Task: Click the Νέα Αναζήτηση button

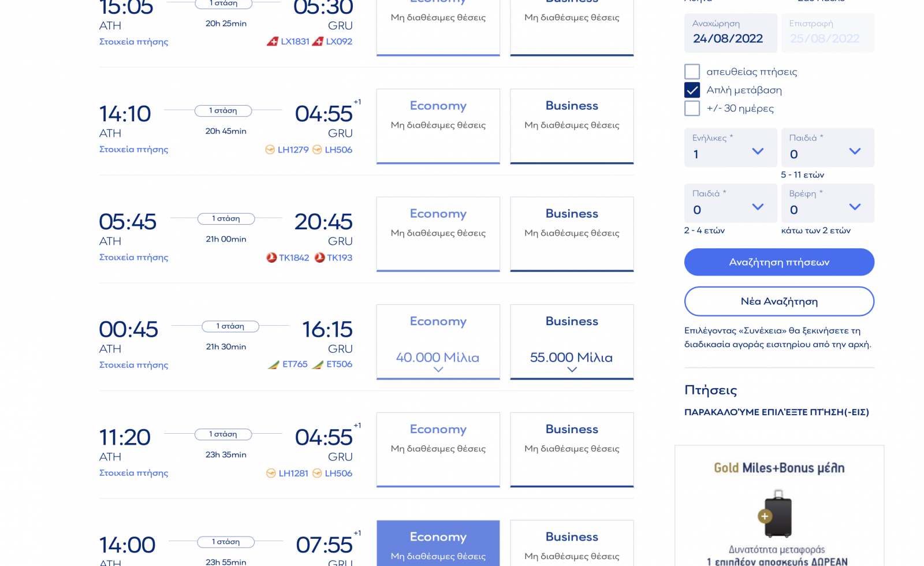Action: [x=779, y=301]
